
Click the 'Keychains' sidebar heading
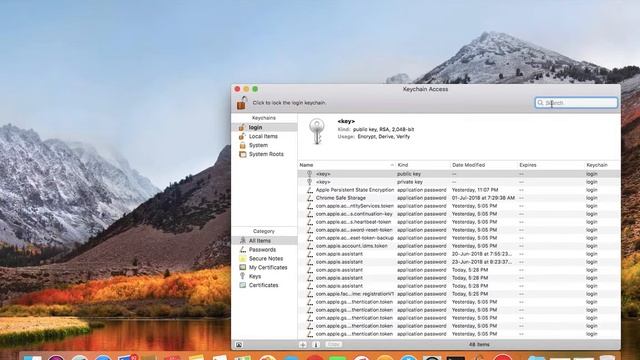[264, 118]
